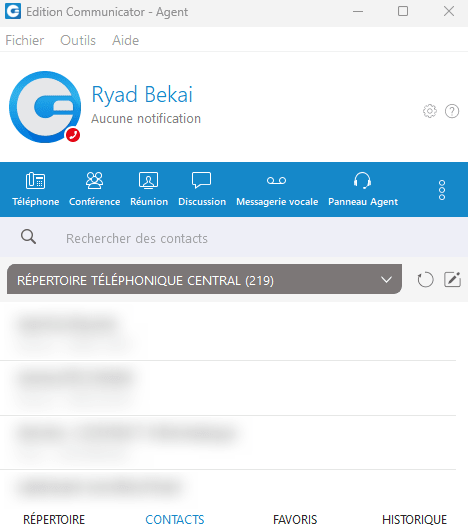Check Messagerie vocale voicemail

click(x=277, y=189)
